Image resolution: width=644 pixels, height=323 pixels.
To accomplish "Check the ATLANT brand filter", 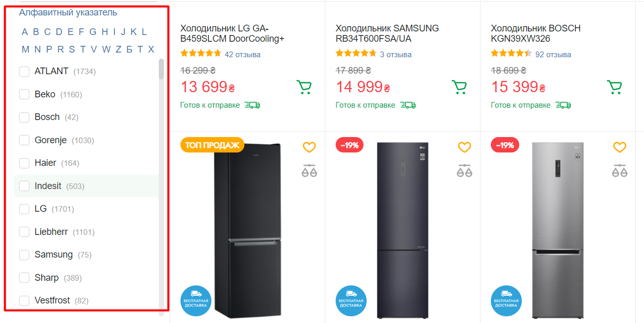I will point(24,72).
